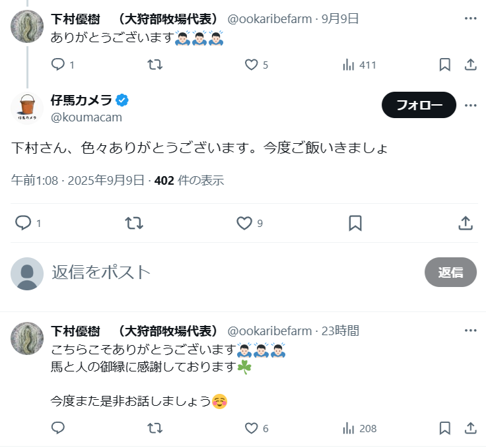Open more options for 仔馬カメラ post
Image resolution: width=486 pixels, height=448 pixels.
point(470,105)
